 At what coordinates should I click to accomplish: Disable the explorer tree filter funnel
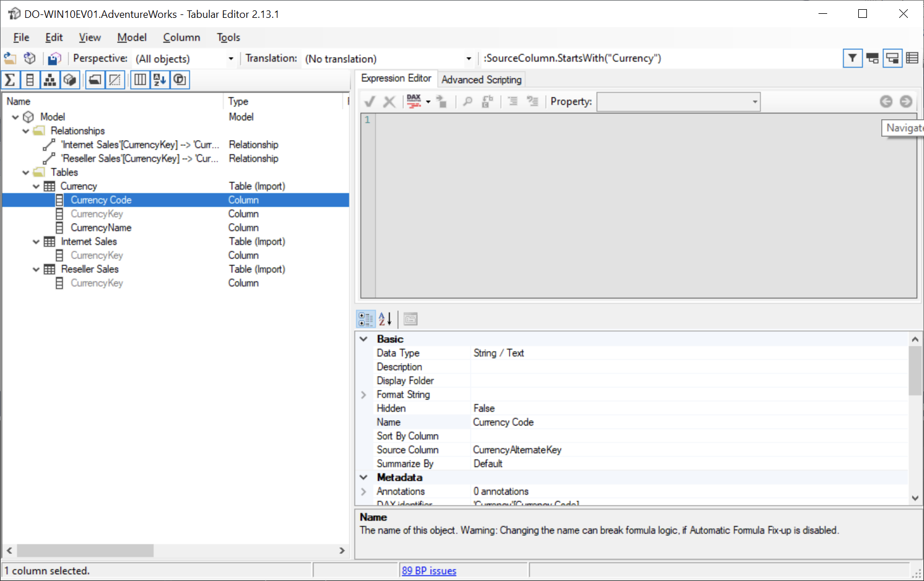tap(853, 58)
